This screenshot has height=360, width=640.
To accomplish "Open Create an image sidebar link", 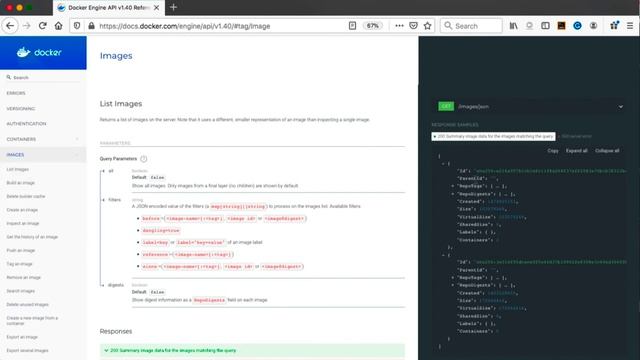I will pyautogui.click(x=22, y=210).
